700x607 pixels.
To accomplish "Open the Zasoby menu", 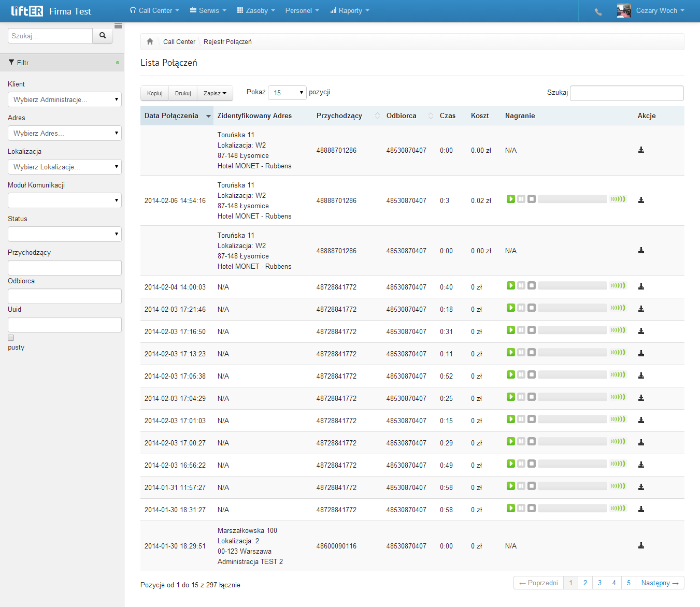I will 256,10.
